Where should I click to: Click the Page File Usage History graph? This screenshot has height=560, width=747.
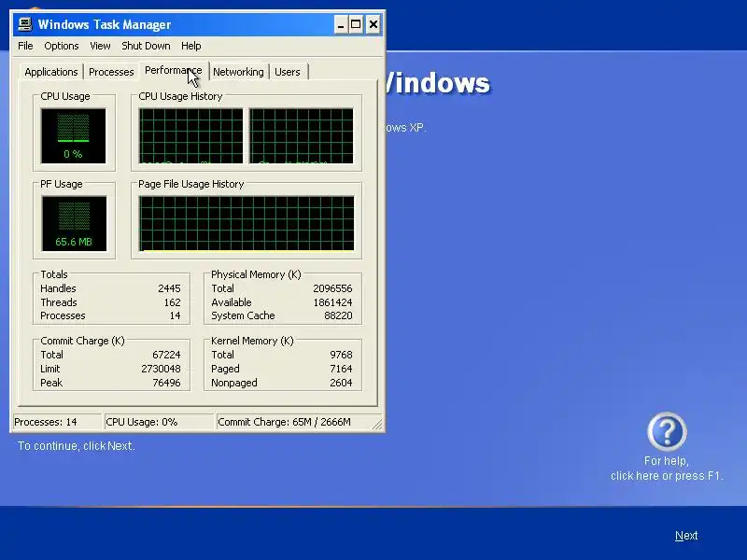point(247,223)
